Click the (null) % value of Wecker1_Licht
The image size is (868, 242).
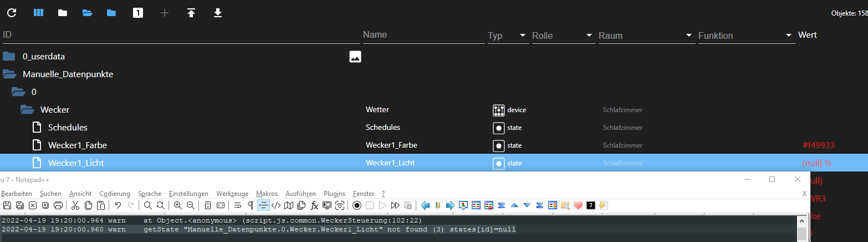coord(817,163)
